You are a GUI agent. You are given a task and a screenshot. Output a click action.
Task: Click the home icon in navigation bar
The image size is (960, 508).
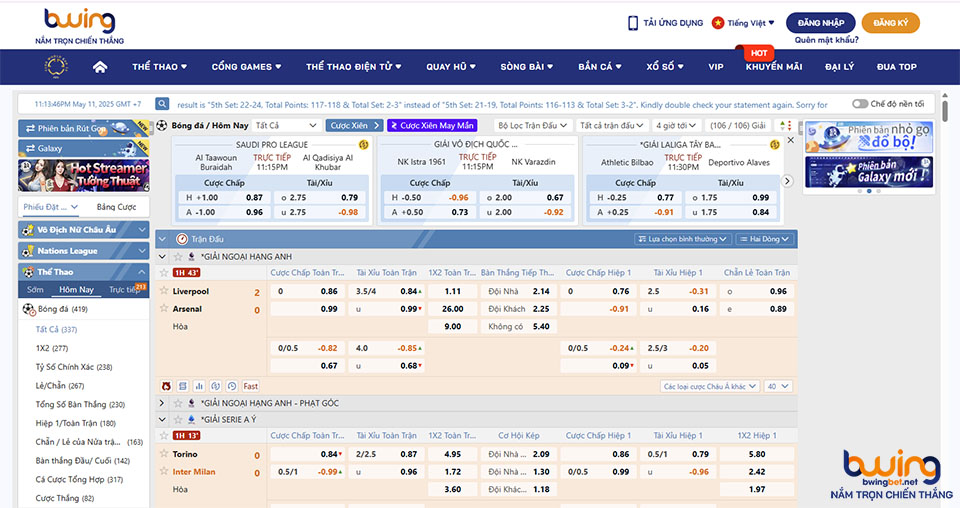100,67
